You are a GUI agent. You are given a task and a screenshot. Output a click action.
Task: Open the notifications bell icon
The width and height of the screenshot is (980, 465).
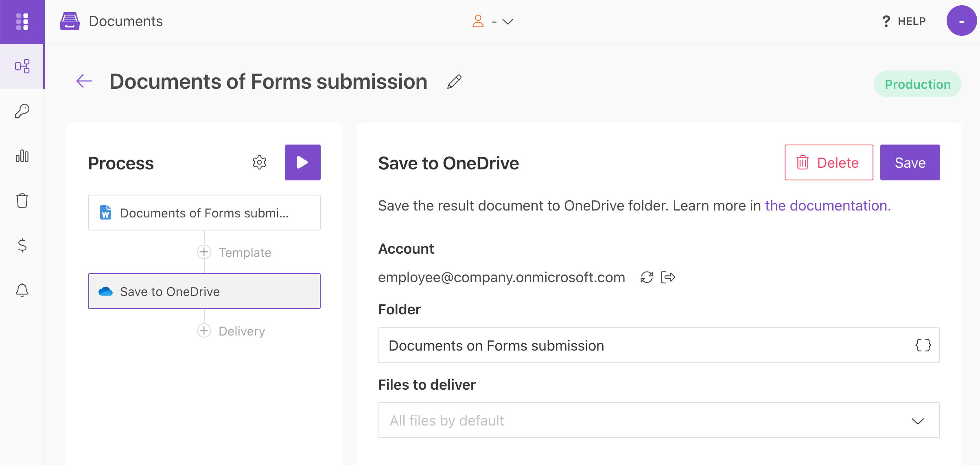click(22, 290)
